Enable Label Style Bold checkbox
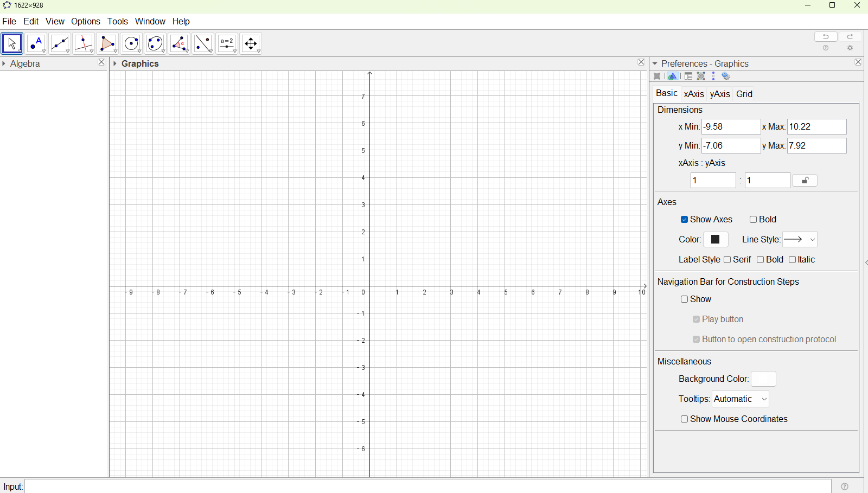 [761, 260]
